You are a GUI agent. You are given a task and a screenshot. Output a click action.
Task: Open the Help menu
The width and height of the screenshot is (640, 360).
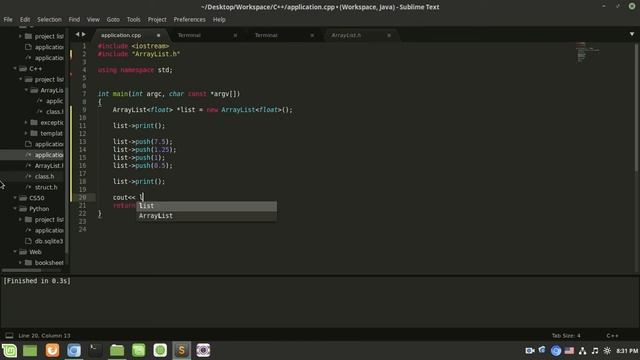(x=219, y=19)
